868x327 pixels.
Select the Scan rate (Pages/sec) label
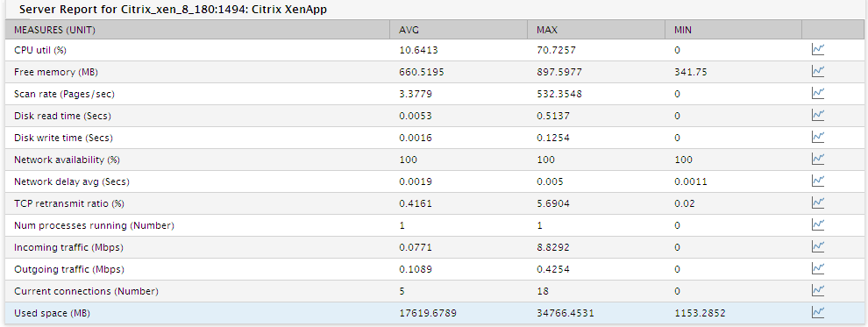point(64,94)
